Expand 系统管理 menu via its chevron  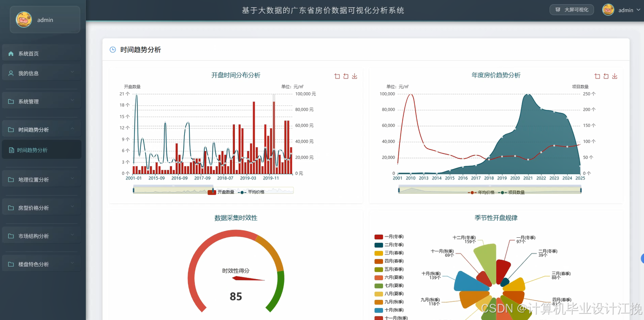(x=72, y=100)
